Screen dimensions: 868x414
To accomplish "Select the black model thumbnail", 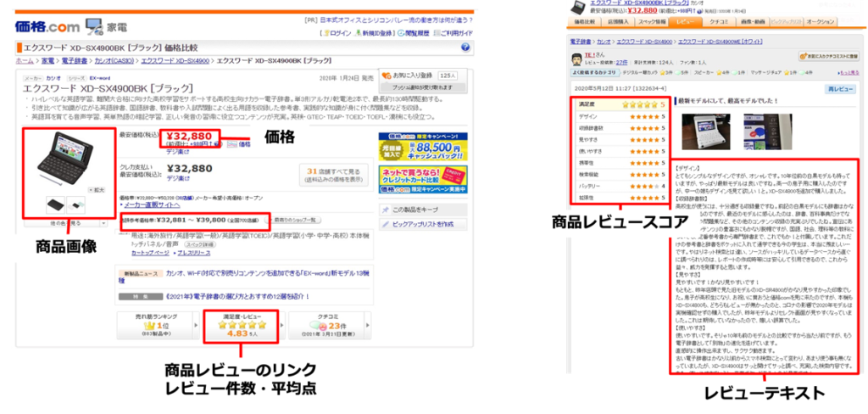I will (x=55, y=205).
